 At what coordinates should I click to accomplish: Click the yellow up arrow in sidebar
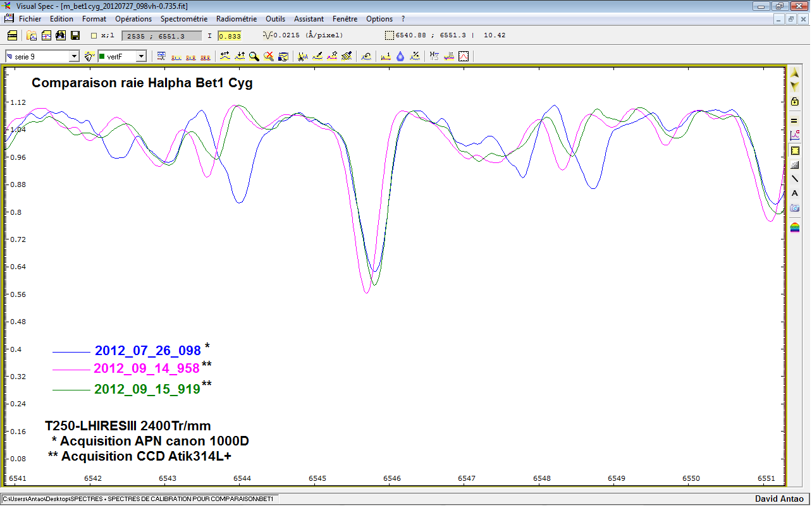coord(795,74)
